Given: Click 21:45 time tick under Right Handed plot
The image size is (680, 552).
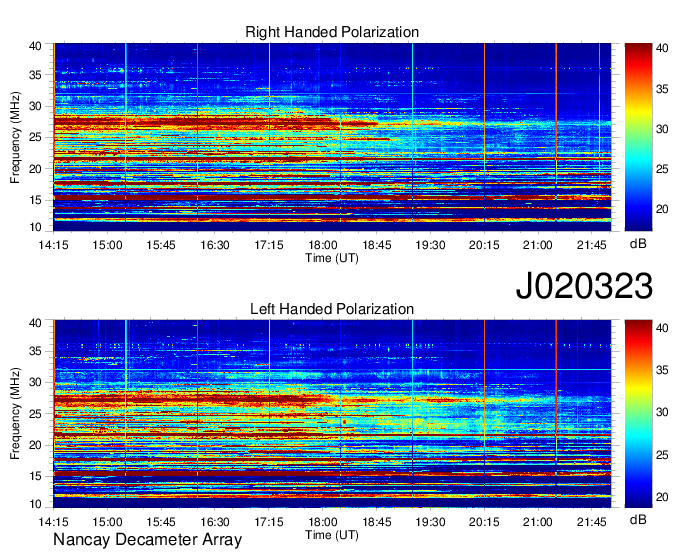Looking at the screenshot, I should (592, 245).
